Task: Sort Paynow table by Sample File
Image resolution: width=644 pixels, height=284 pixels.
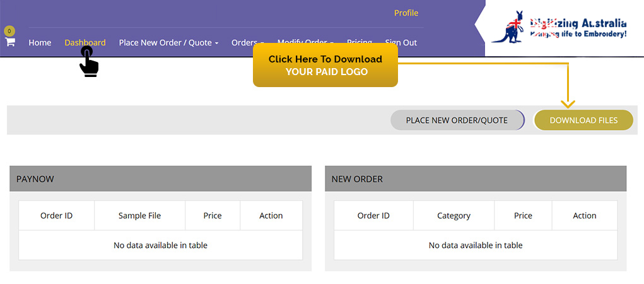Action: tap(139, 216)
